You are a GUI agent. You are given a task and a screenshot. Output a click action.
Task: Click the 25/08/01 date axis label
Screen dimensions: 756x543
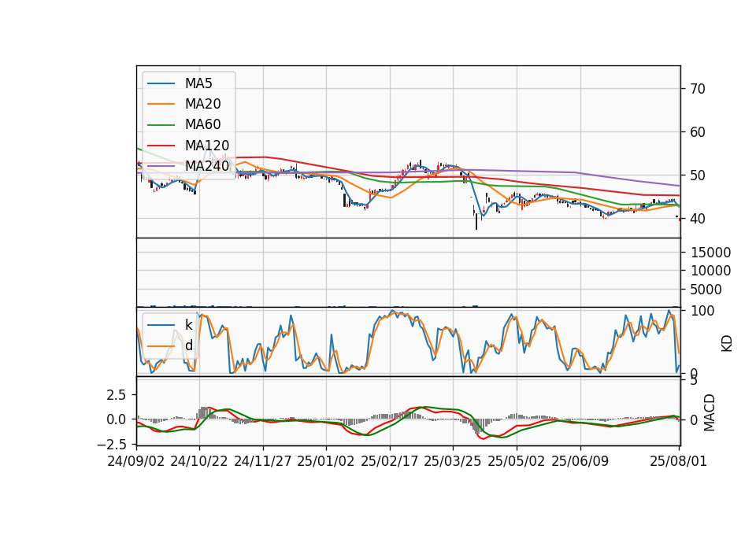coord(678,461)
